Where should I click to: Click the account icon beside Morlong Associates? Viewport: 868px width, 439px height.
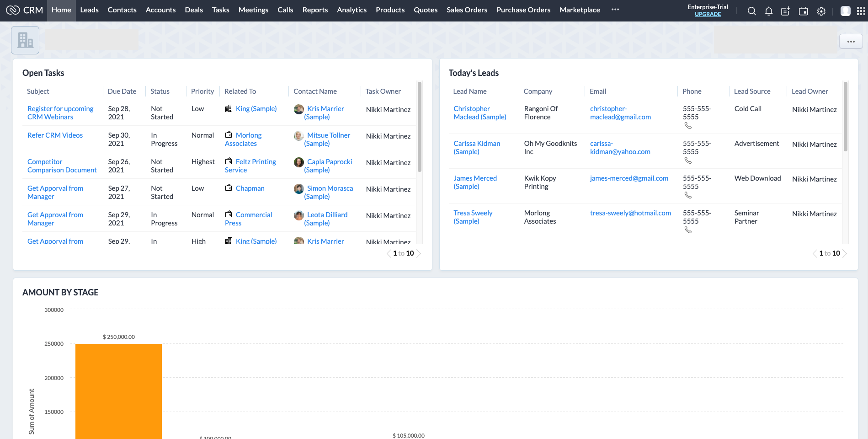click(x=229, y=135)
